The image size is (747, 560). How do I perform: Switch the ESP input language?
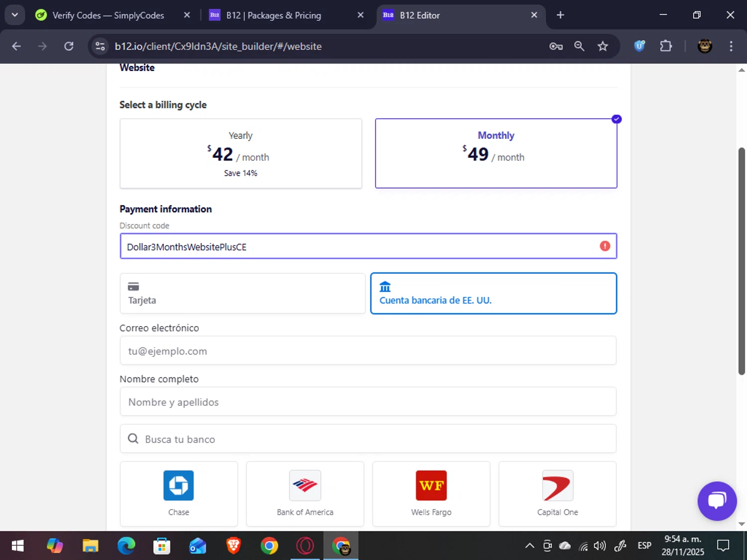click(x=644, y=546)
